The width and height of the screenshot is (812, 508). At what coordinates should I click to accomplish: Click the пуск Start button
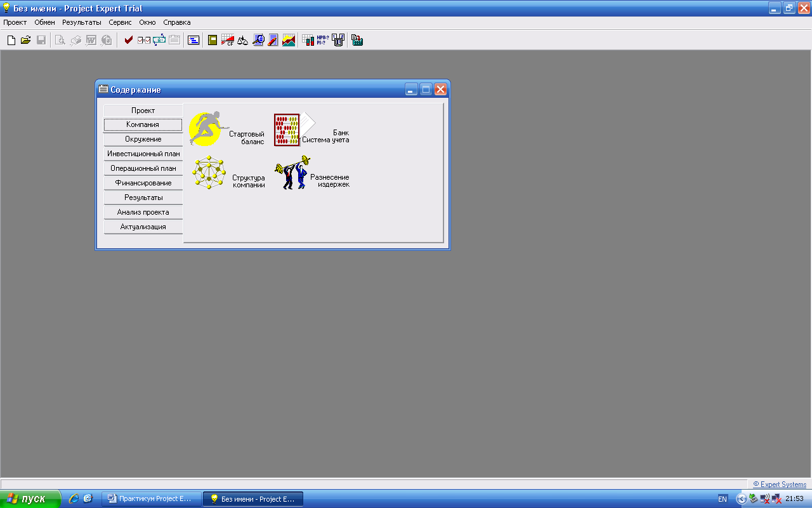30,498
